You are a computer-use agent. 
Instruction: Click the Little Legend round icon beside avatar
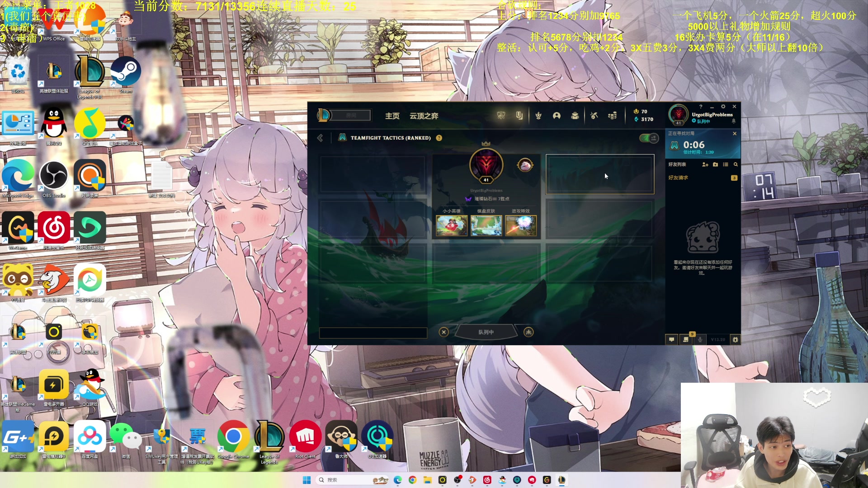(x=525, y=165)
